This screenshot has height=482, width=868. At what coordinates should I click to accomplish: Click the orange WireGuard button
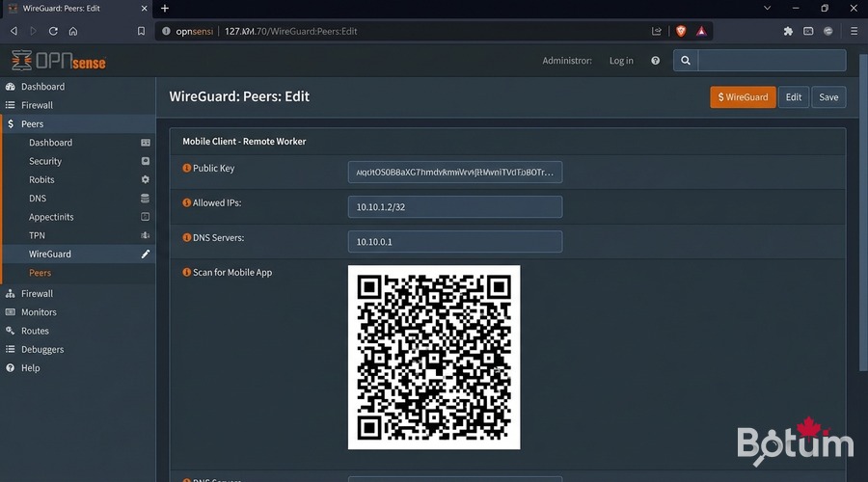coord(743,96)
